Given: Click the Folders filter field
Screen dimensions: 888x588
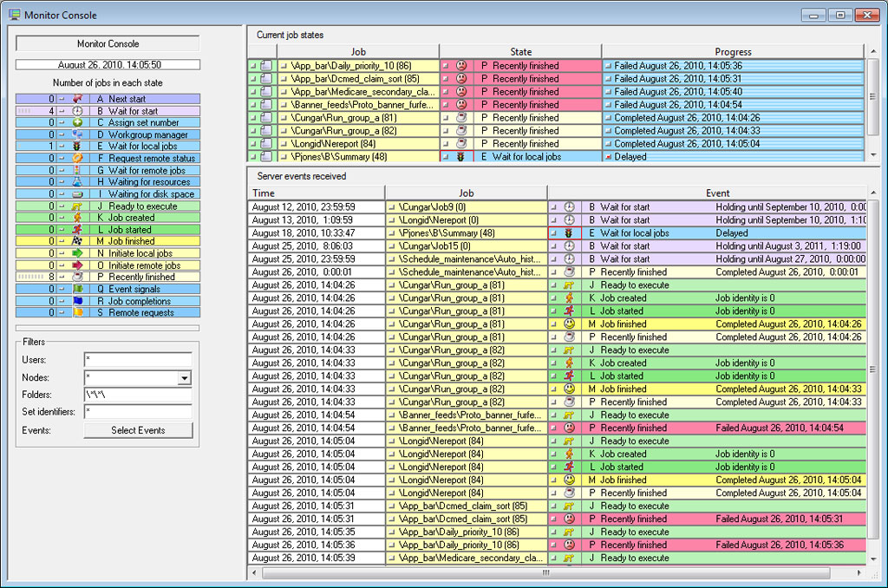Looking at the screenshot, I should 138,395.
